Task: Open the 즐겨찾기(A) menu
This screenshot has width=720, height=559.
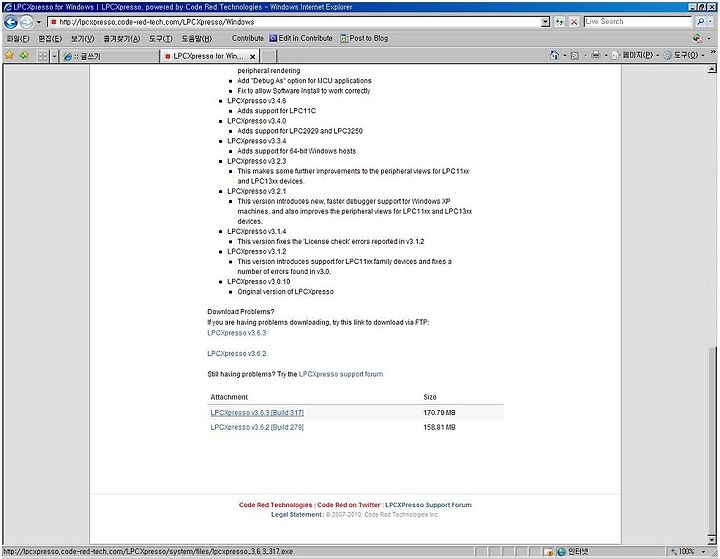Action: (122, 39)
